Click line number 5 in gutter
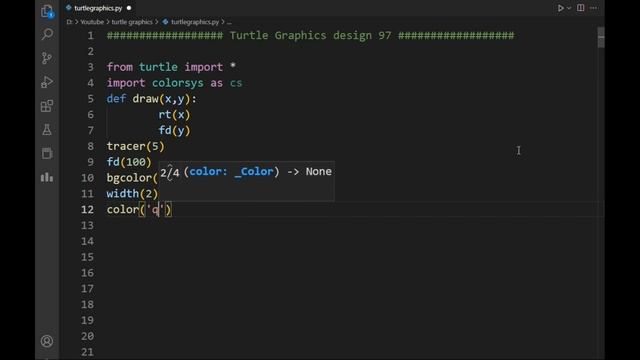This screenshot has height=360, width=640. (x=91, y=99)
